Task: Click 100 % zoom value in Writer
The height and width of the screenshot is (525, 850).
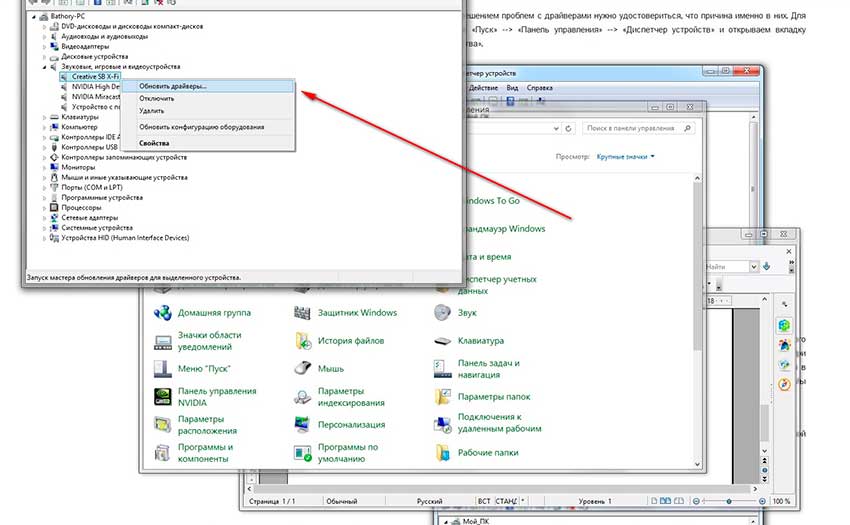Action: coord(781,501)
